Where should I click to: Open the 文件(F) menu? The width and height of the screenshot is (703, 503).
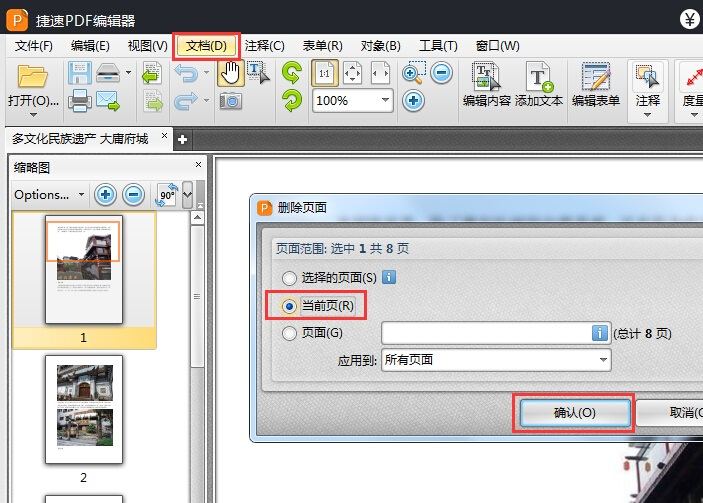click(34, 46)
